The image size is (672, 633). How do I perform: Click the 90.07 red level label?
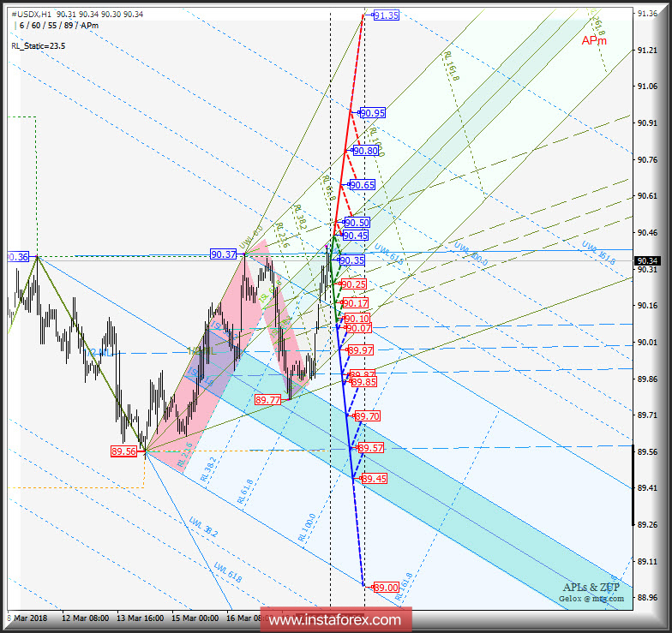click(358, 328)
